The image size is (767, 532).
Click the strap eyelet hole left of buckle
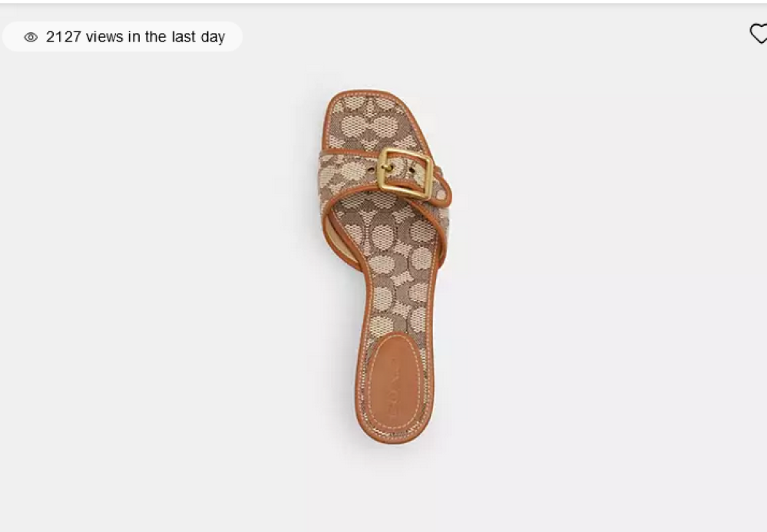tap(370, 169)
